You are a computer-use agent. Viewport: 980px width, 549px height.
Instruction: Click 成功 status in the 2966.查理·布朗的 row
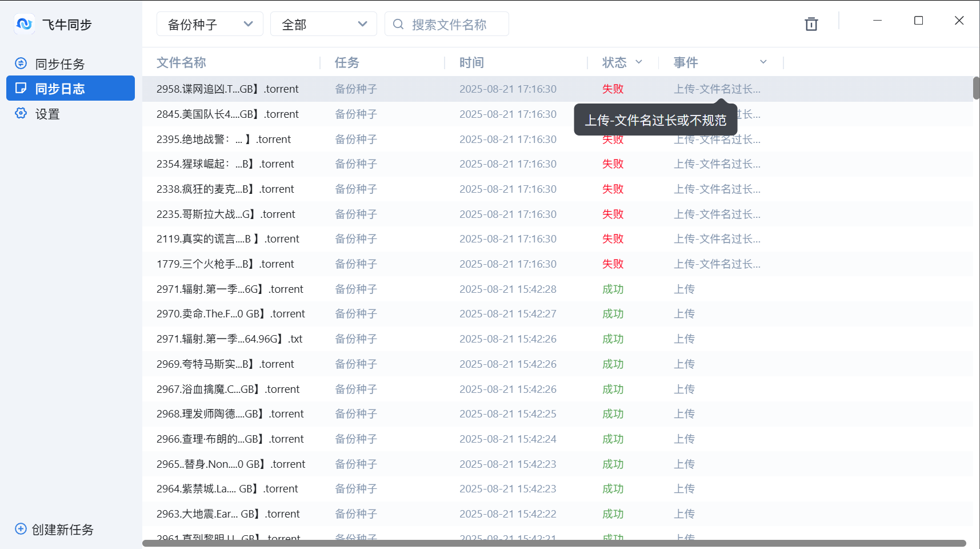[x=613, y=439]
